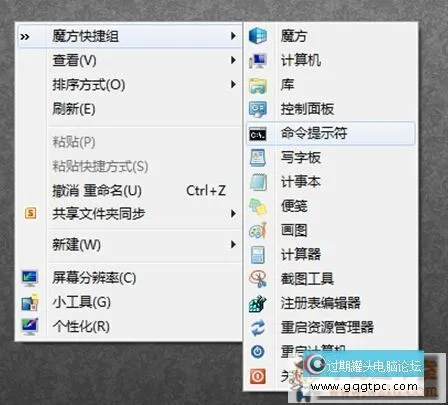Click the 查看(V) label
448x405 pixels.
pos(74,61)
